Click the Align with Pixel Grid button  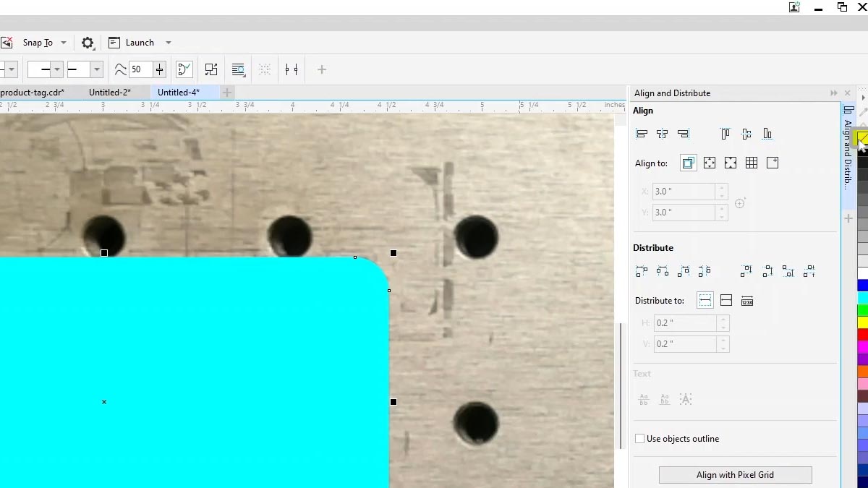click(735, 474)
